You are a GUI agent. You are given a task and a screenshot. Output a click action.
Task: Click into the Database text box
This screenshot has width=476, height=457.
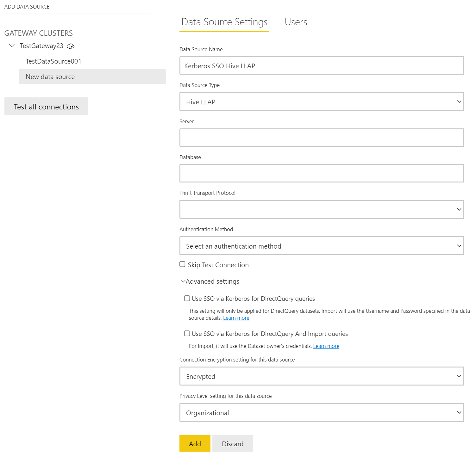[x=322, y=173]
